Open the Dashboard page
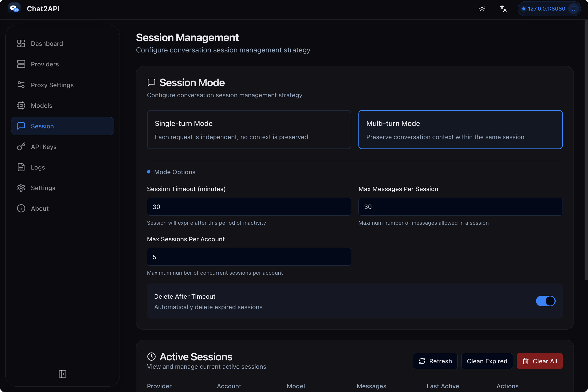This screenshot has width=588, height=392. click(62, 44)
